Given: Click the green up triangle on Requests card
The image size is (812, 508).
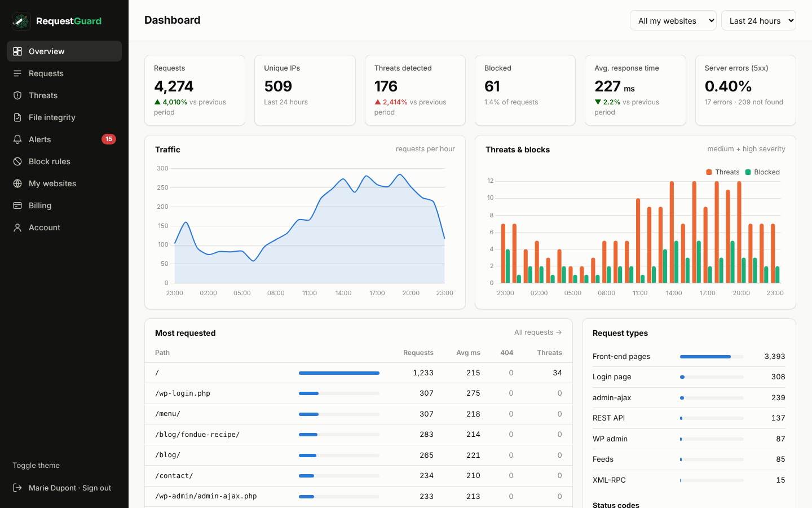Looking at the screenshot, I should (157, 102).
